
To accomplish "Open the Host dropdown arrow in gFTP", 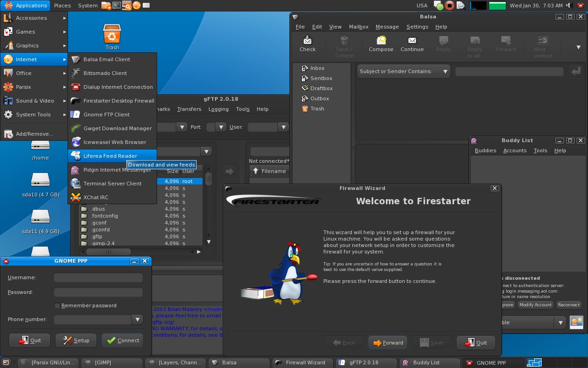I will click(x=182, y=127).
